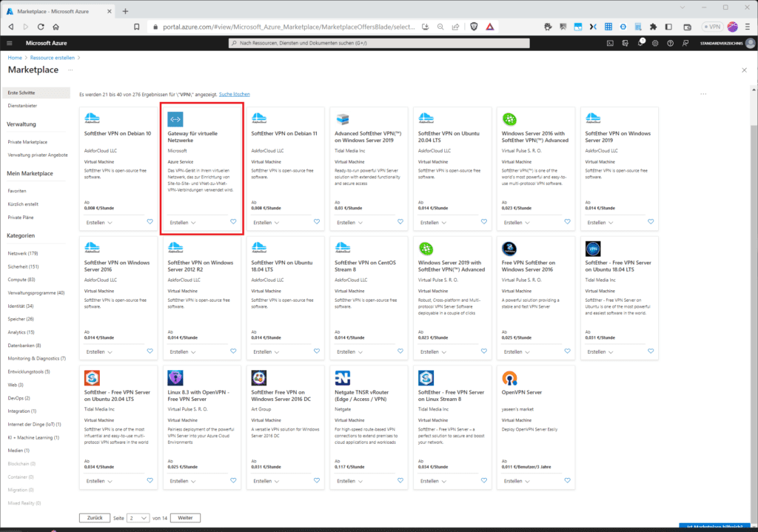Click the Free VPN SoftEther on Windows Server 2016 icon
Screen dimensions: 758x532
509,249
